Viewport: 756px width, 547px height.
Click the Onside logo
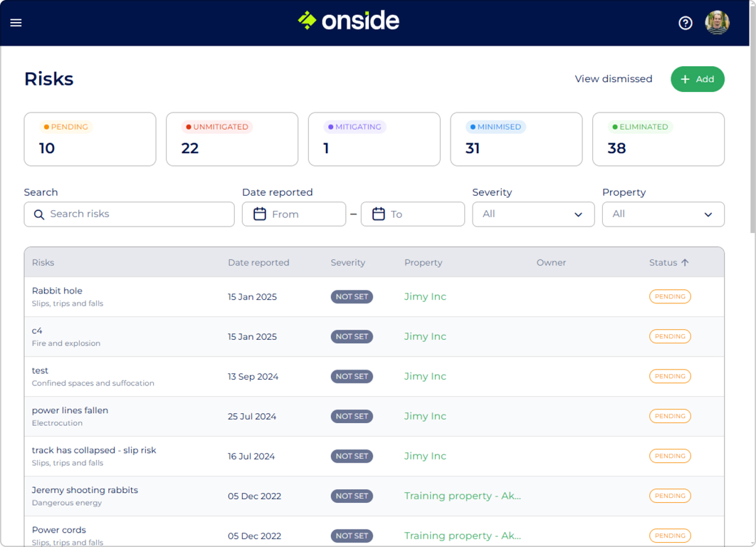348,21
